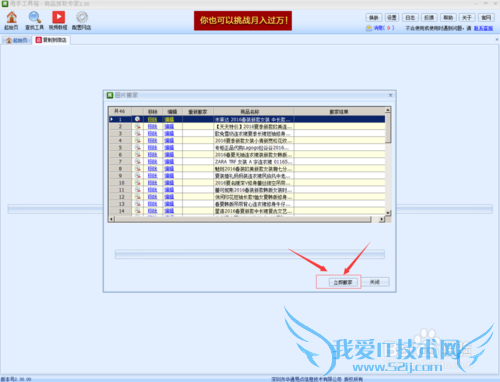Open the 设置 settings button
Image resolution: width=500 pixels, height=382 pixels.
pos(392,18)
